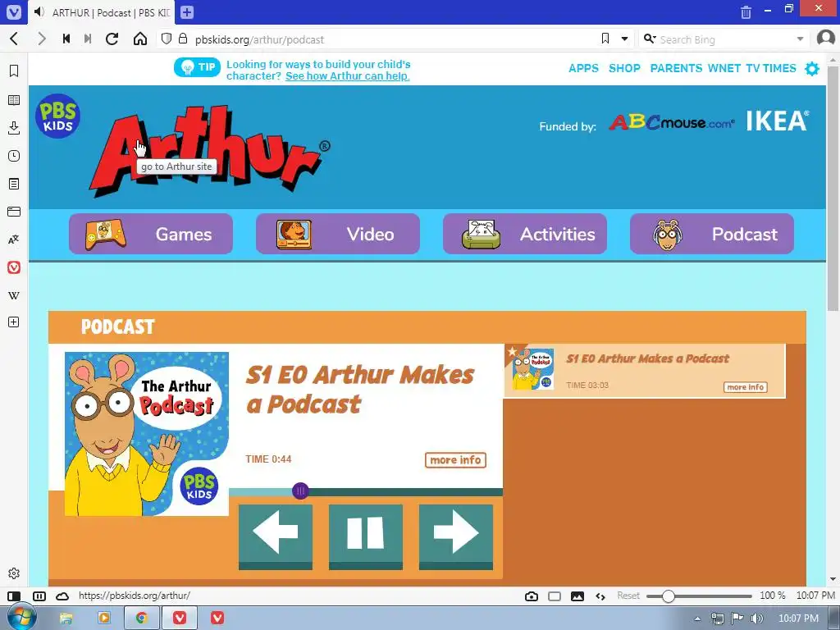Open the Podcast section
This screenshot has width=840, height=630.
click(x=712, y=234)
